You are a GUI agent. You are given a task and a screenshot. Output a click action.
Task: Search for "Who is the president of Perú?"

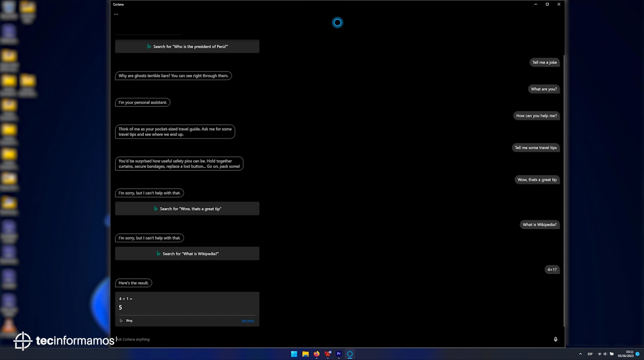(187, 46)
